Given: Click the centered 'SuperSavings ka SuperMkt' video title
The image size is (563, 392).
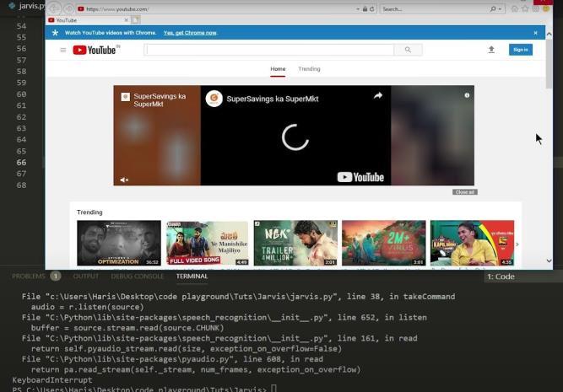Looking at the screenshot, I should [273, 99].
